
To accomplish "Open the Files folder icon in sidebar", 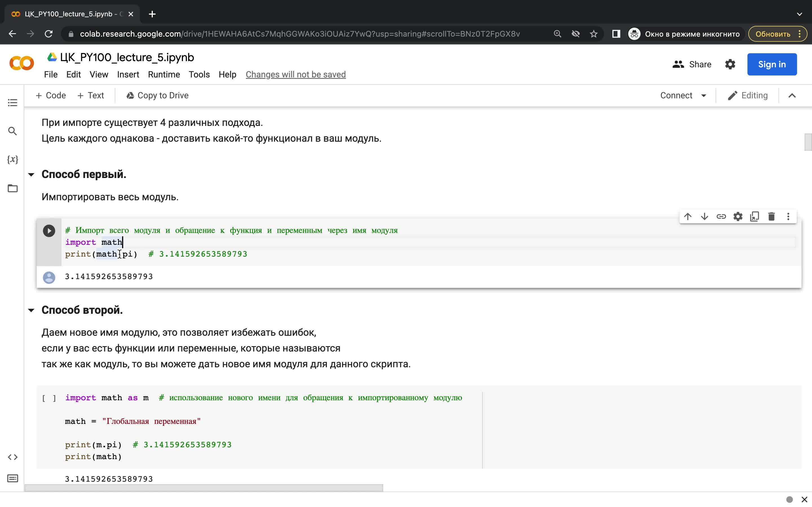I will [x=12, y=188].
